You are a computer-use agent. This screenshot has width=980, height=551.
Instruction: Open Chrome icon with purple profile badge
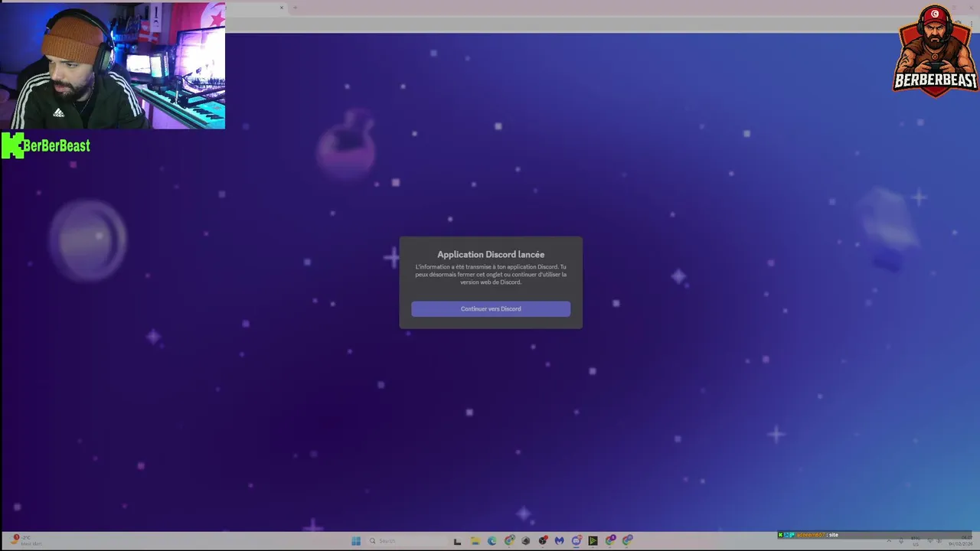pos(610,541)
